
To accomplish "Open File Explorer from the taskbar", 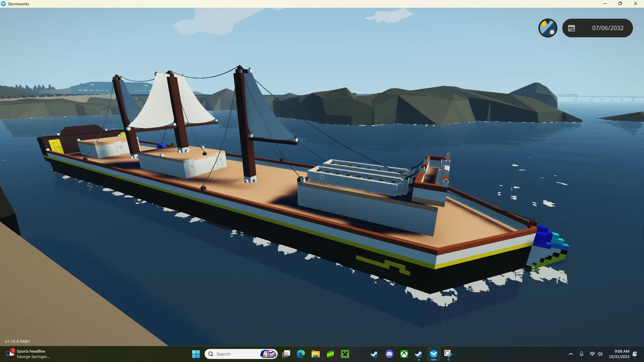I will click(x=315, y=354).
